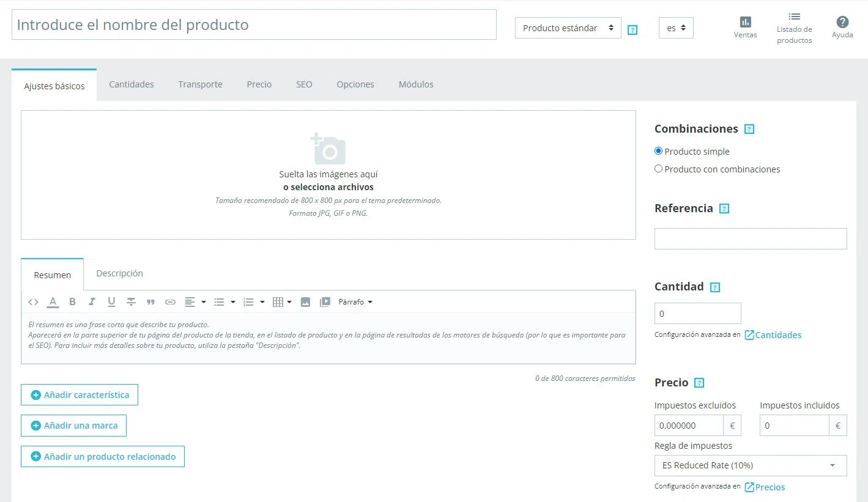Open the es language dropdown
Viewport: 868px width, 502px height.
click(x=676, y=28)
